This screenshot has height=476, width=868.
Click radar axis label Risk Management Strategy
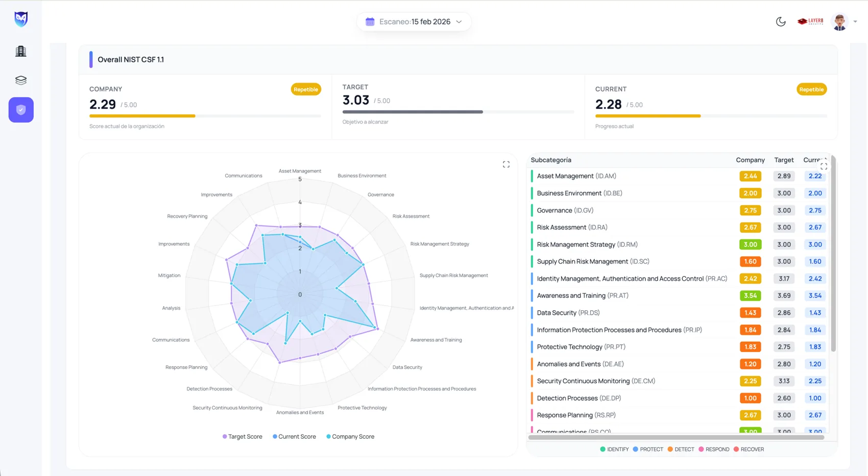pos(440,244)
